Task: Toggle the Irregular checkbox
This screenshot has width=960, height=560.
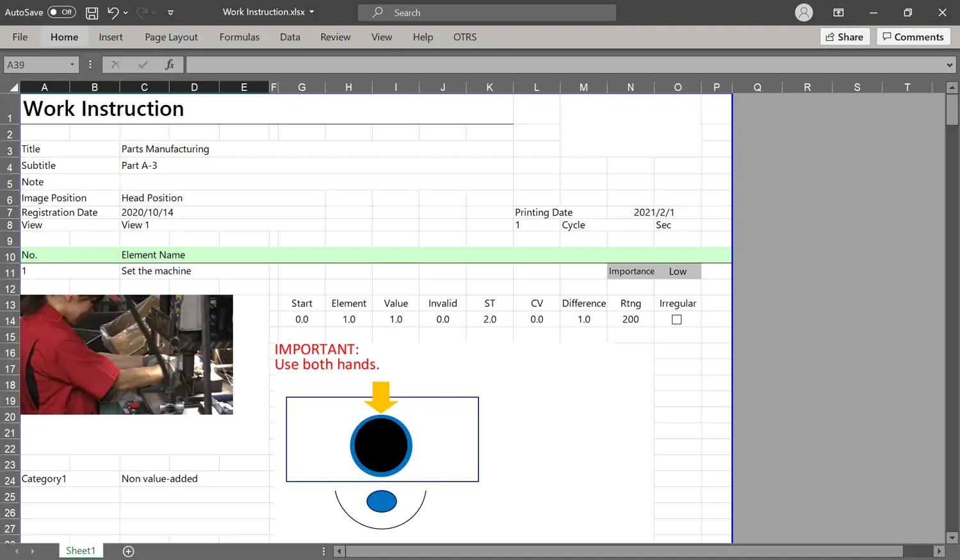Action: click(x=677, y=319)
